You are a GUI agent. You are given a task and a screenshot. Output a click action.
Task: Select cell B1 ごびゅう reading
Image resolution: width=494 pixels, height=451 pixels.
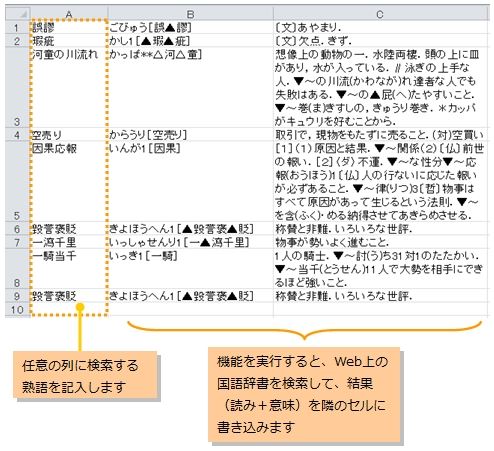[x=190, y=27]
